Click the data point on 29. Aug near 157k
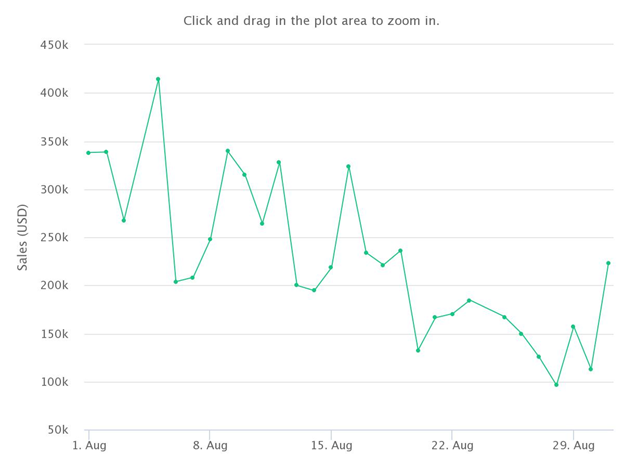624x468 pixels. (573, 327)
